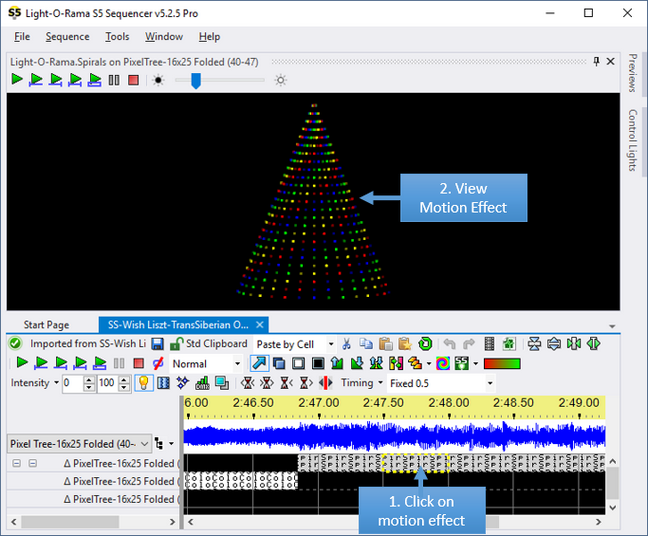The width and height of the screenshot is (648, 536).
Task: Expand the Intensity dropdown arrow
Action: 56,383
